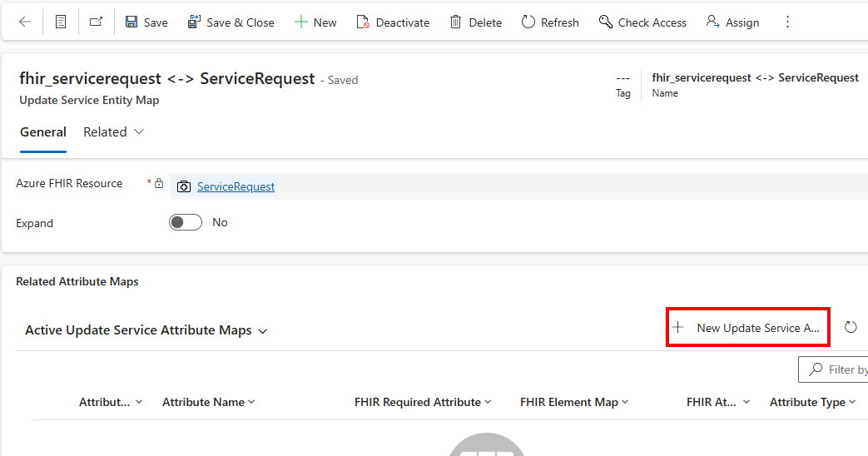Viewport: 868px width, 456px height.
Task: Open Attribute Type column dropdown
Action: point(812,402)
